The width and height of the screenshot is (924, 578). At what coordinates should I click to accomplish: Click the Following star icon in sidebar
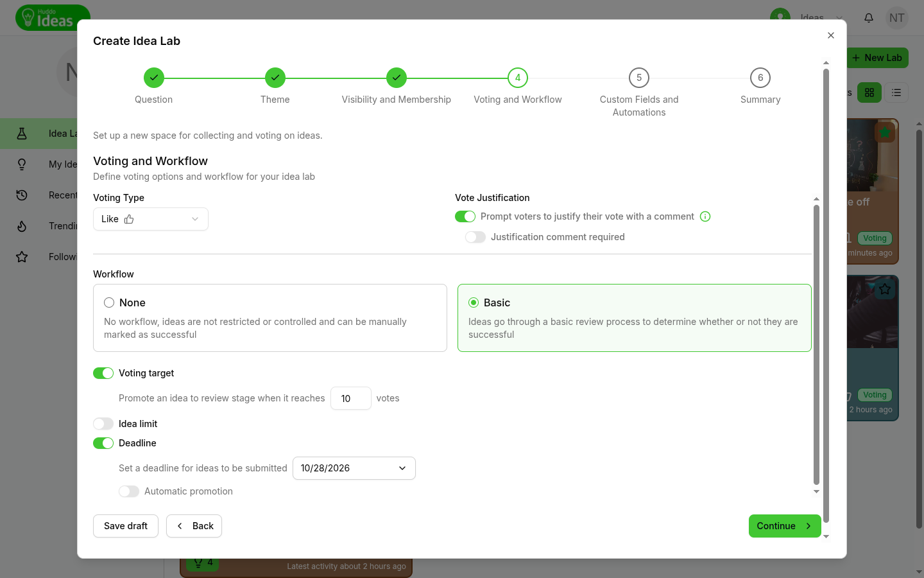[x=22, y=257]
